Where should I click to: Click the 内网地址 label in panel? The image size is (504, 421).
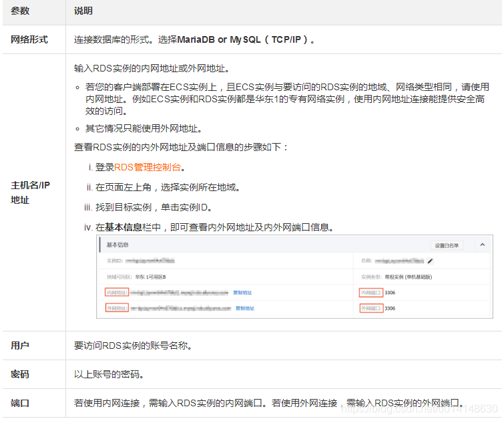coord(117,293)
